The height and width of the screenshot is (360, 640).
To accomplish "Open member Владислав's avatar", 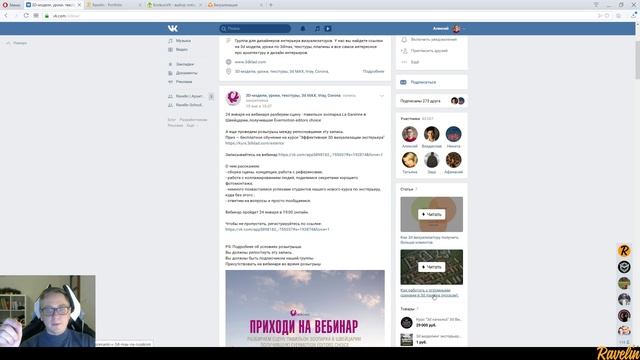I will (431, 134).
